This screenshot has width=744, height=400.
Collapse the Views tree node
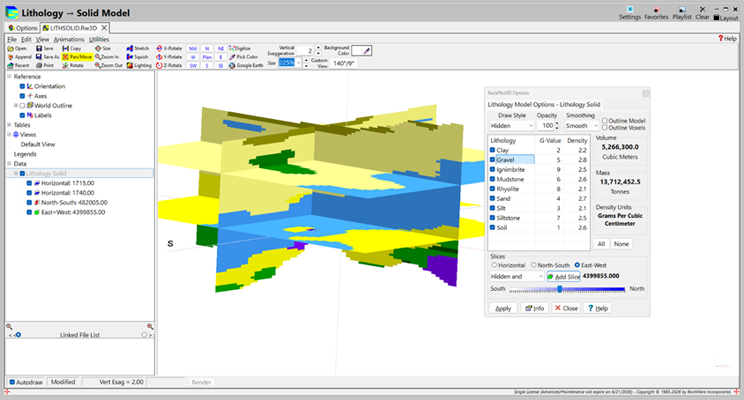point(9,135)
